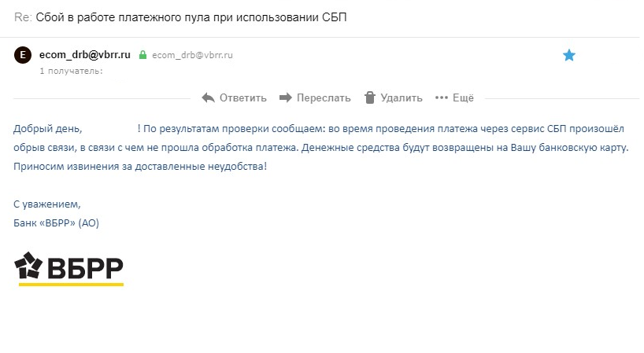Click the «Re:» prefix in the subject
This screenshot has height=353, width=644.
point(24,17)
